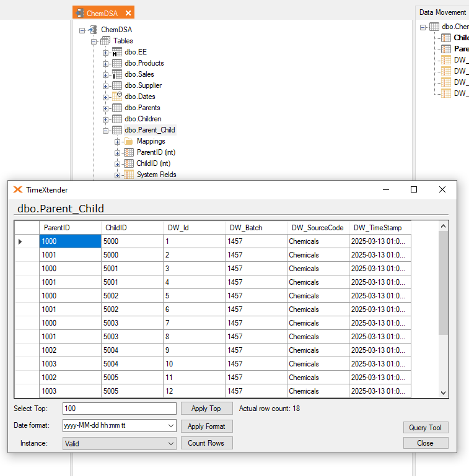This screenshot has height=476, width=469.
Task: Click the Count Rows button
Action: pyautogui.click(x=206, y=443)
